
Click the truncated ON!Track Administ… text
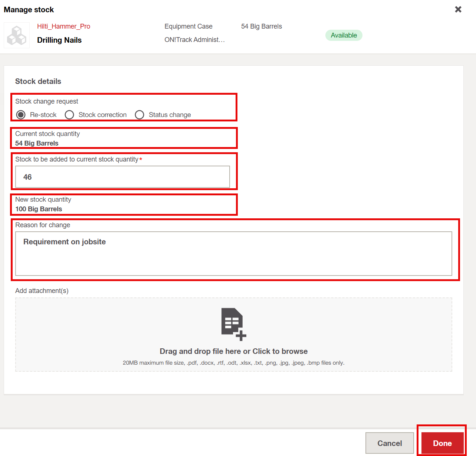click(194, 40)
